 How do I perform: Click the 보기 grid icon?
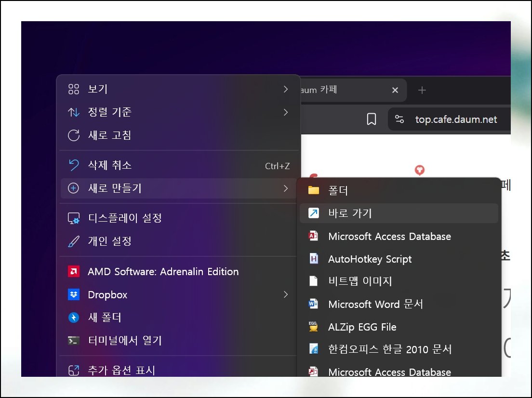click(x=74, y=89)
